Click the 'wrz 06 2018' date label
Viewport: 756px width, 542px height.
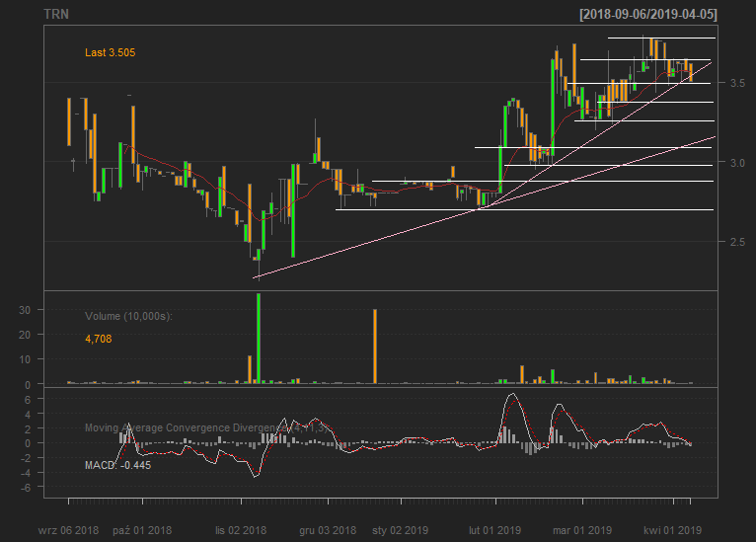click(68, 530)
